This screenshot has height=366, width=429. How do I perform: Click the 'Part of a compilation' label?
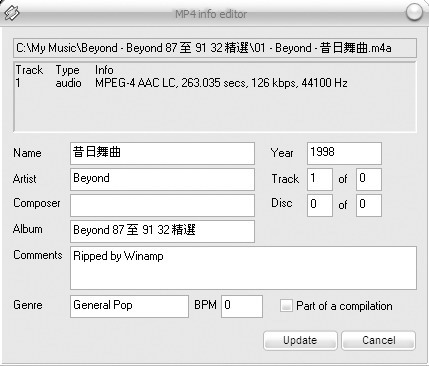pos(344,306)
